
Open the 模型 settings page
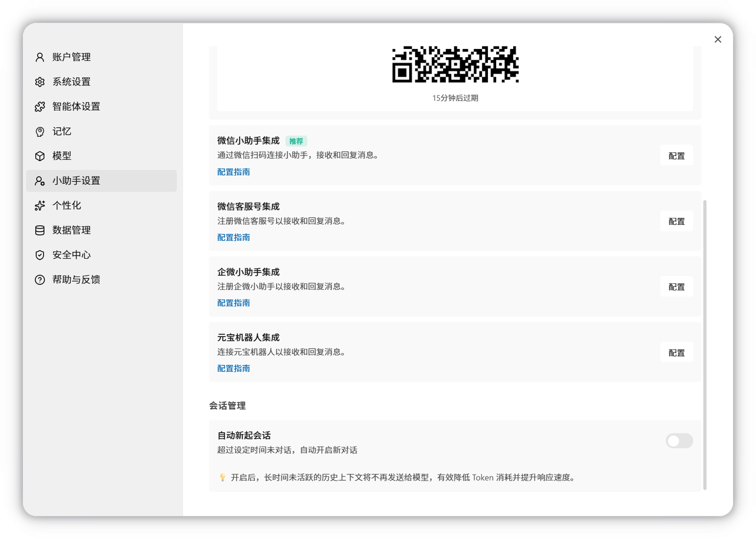102,156
